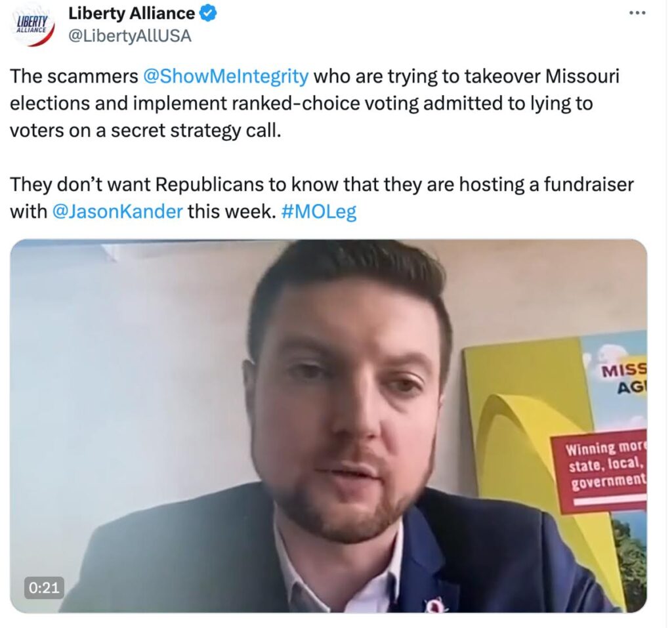
Task: Click the lapel pin on man's jacket
Action: tap(430, 605)
